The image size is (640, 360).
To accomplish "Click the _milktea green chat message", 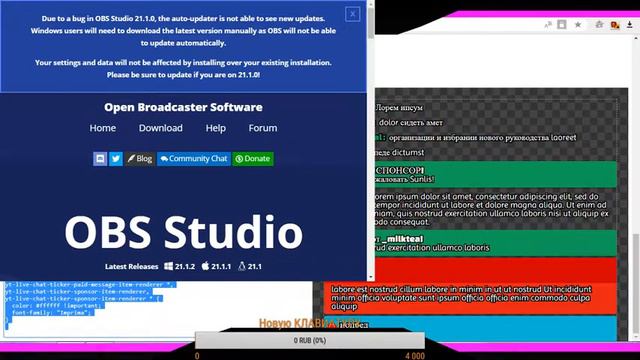I will 496,243.
